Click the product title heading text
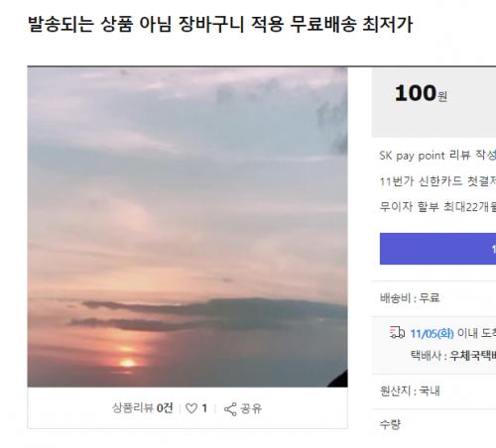The width and height of the screenshot is (496, 448). (x=220, y=24)
